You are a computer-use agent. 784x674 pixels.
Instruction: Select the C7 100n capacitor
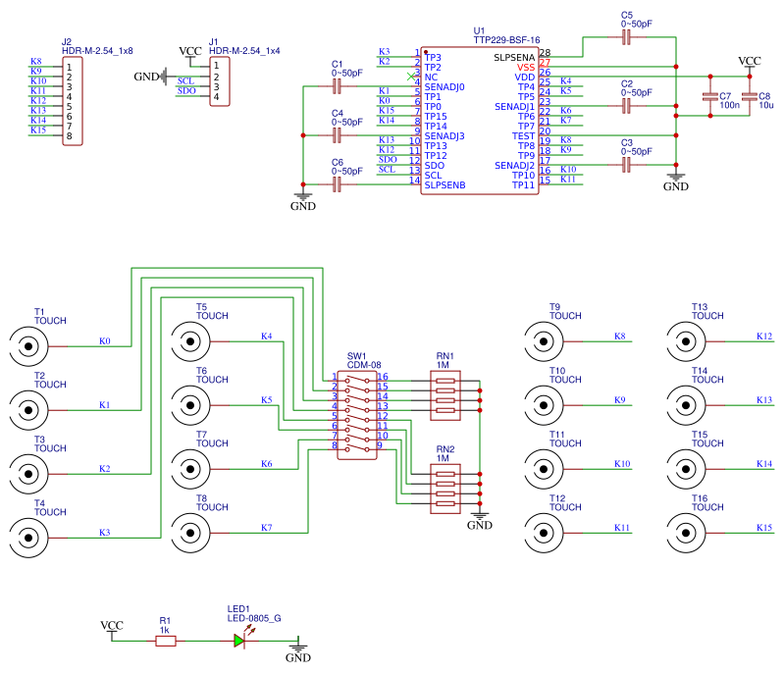point(709,97)
